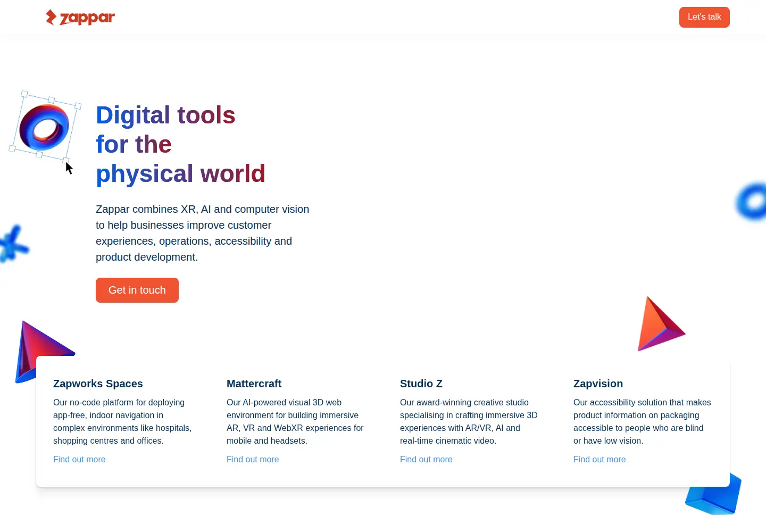Image resolution: width=766 pixels, height=532 pixels.
Task: Click the Zapvision heading
Action: [598, 384]
